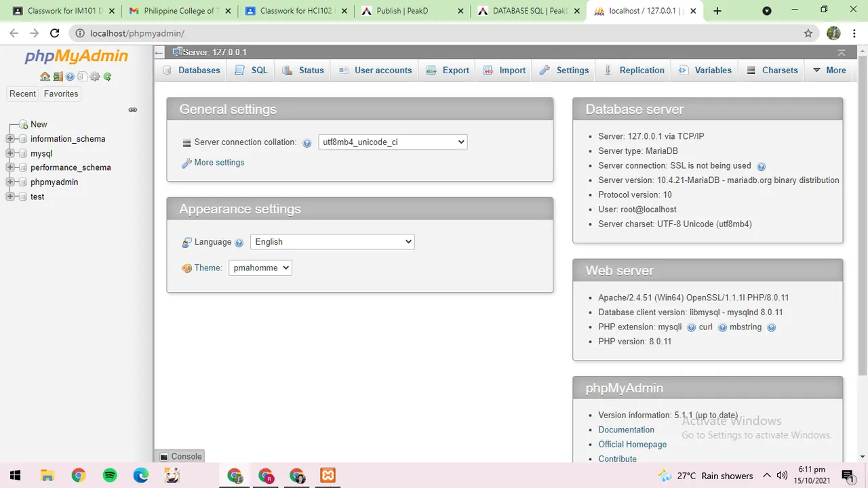Click the link-with-main-panel chain icon

(x=133, y=110)
